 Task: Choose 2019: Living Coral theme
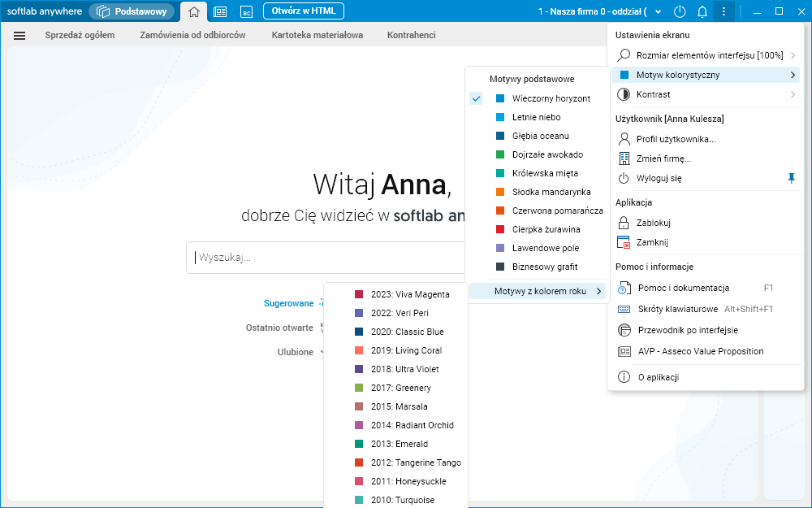click(x=396, y=350)
